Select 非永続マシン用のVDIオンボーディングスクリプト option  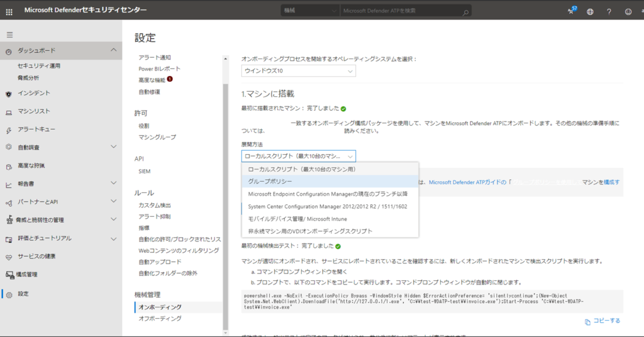pos(330,231)
